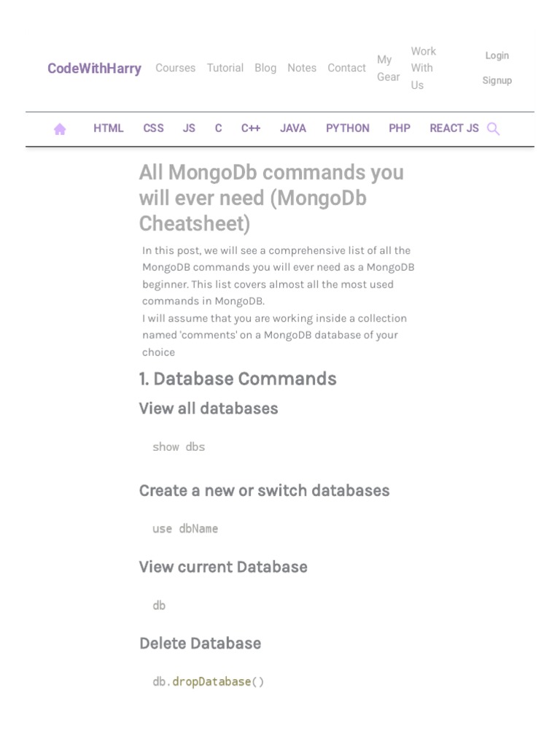Select the JS category tab

click(x=189, y=128)
